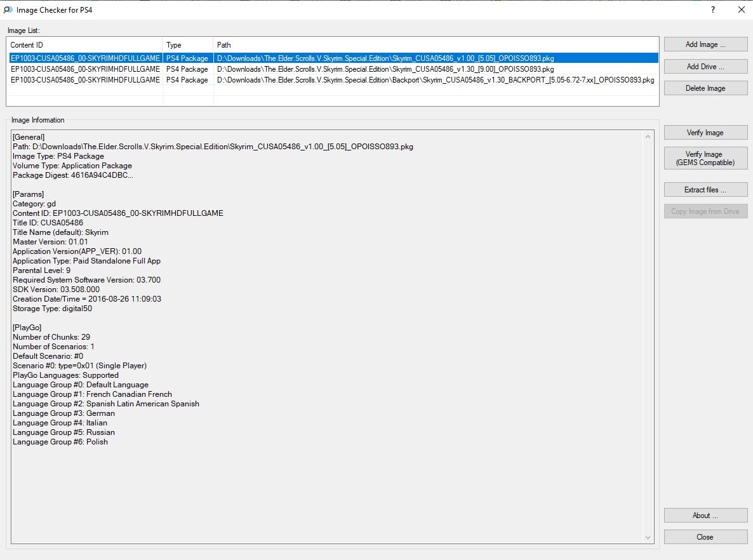Click the Creation Date/Time line

pyautogui.click(x=87, y=299)
